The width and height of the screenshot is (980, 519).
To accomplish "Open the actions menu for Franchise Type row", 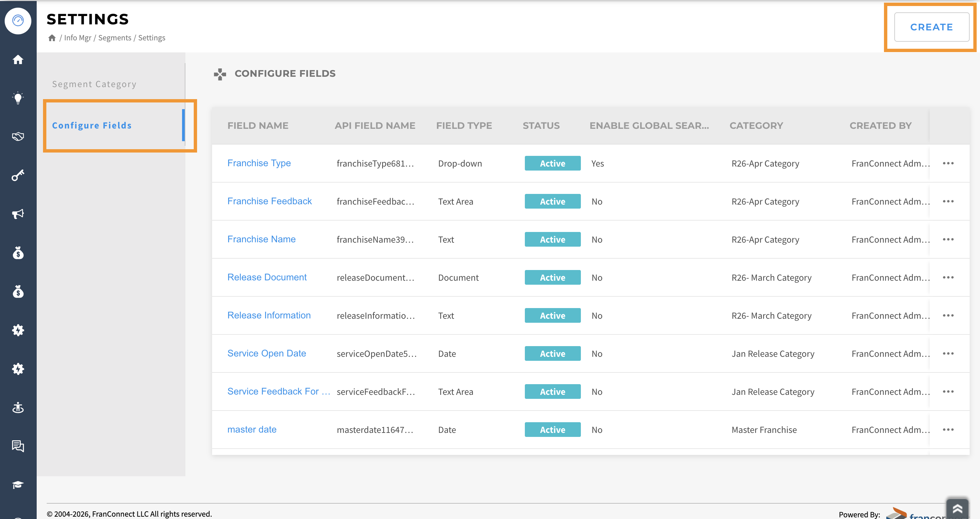I will point(948,163).
